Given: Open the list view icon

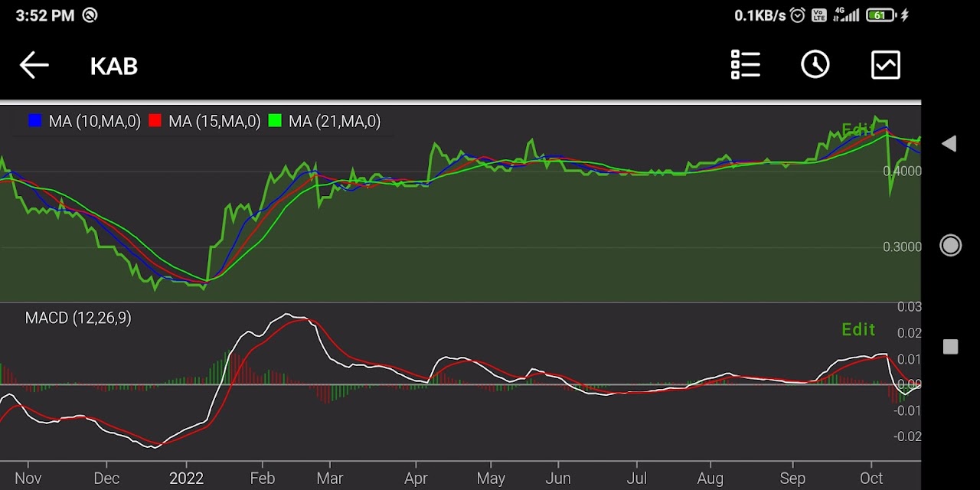Looking at the screenshot, I should coord(745,65).
